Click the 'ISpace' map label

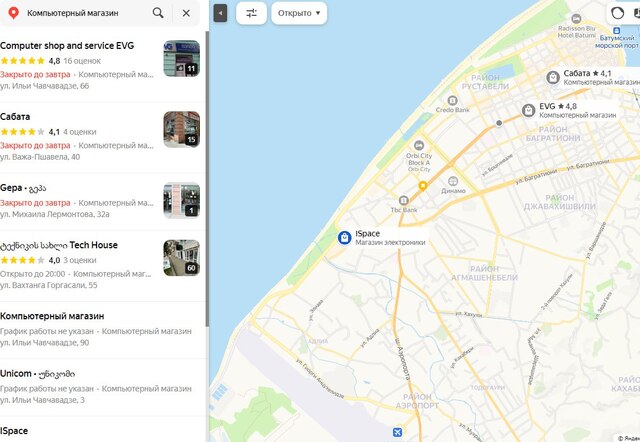[368, 233]
